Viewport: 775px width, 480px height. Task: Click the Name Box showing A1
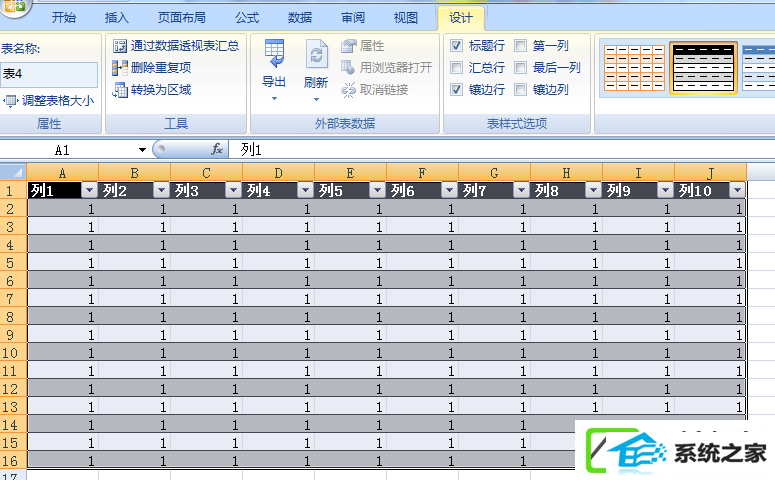68,150
